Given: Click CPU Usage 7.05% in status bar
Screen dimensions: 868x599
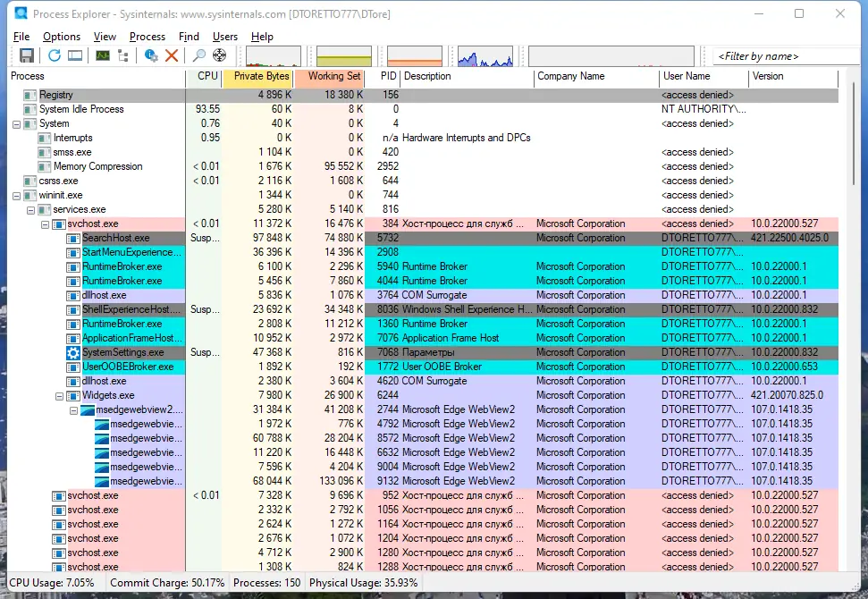Looking at the screenshot, I should [52, 583].
